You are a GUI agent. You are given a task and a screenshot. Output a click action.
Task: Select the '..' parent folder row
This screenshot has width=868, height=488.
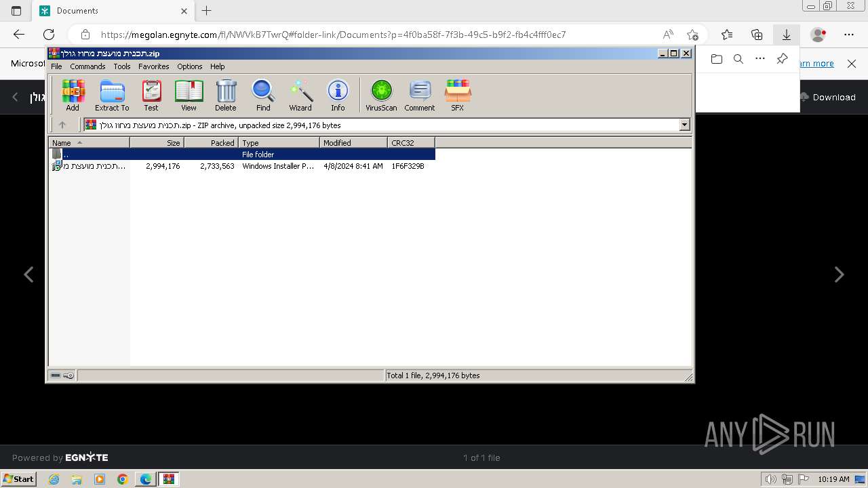242,155
